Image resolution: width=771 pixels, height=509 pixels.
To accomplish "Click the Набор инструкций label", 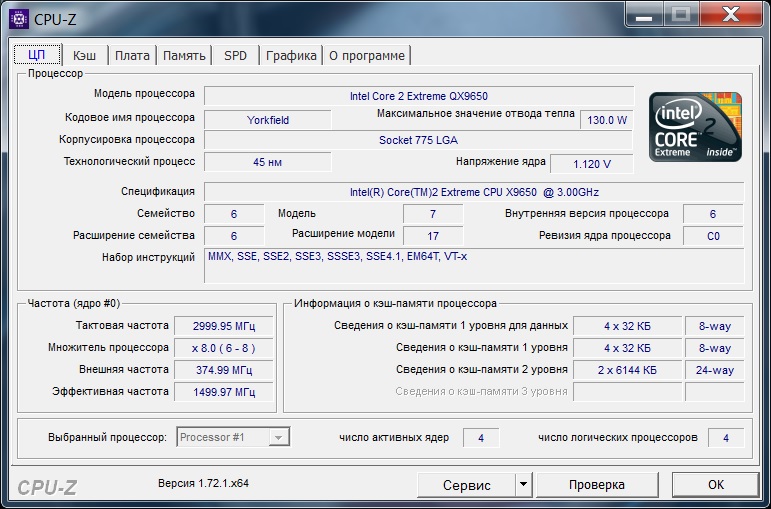I will 148,257.
